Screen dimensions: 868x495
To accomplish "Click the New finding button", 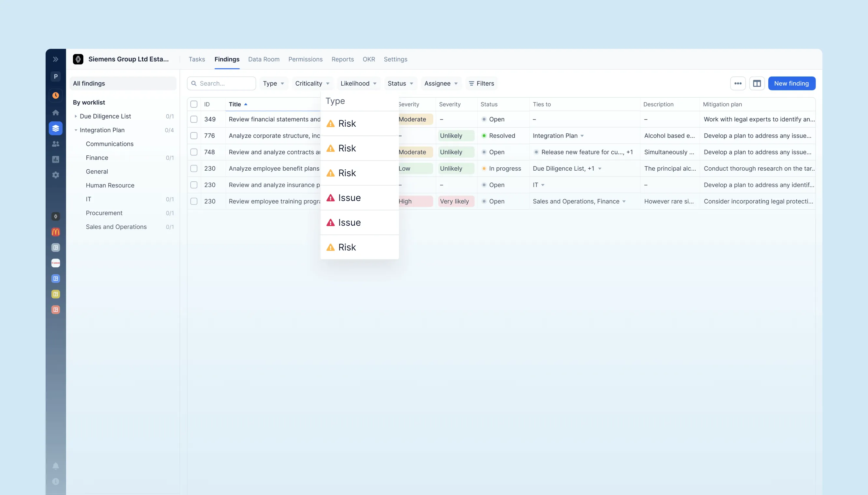I will click(792, 83).
